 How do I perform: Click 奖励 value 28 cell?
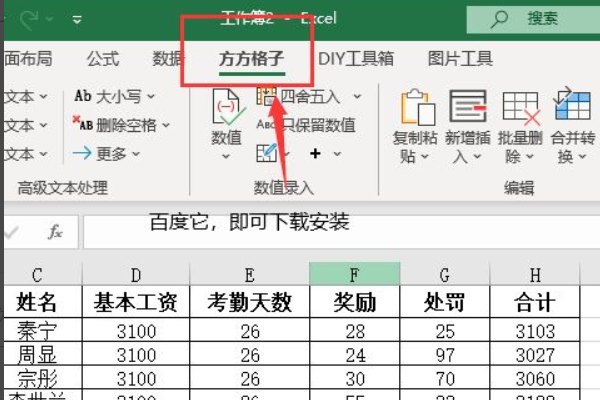tap(355, 330)
